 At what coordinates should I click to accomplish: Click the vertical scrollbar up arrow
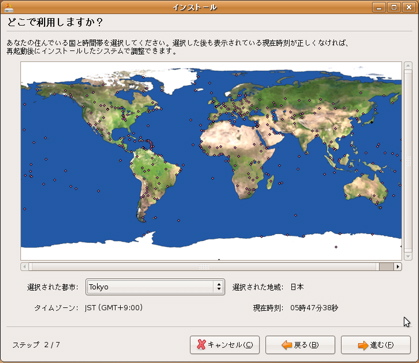(408, 65)
